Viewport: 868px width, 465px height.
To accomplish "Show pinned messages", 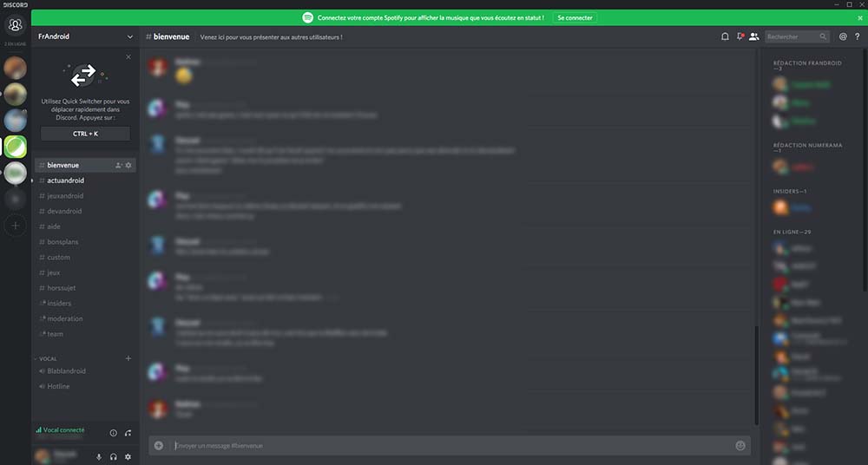I will coord(740,36).
